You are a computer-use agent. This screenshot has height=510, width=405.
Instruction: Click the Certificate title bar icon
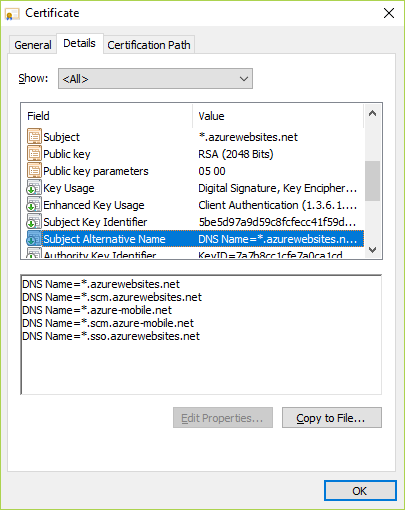tap(13, 14)
